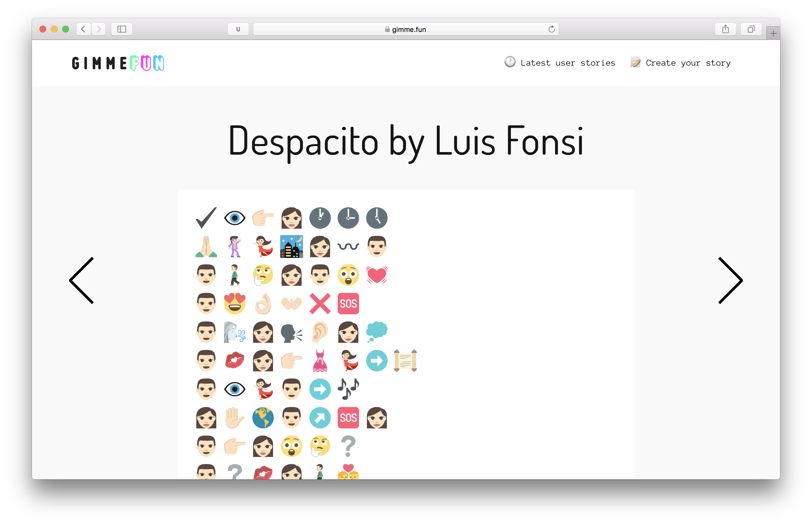
Task: Show all tabs overview button
Action: click(751, 29)
